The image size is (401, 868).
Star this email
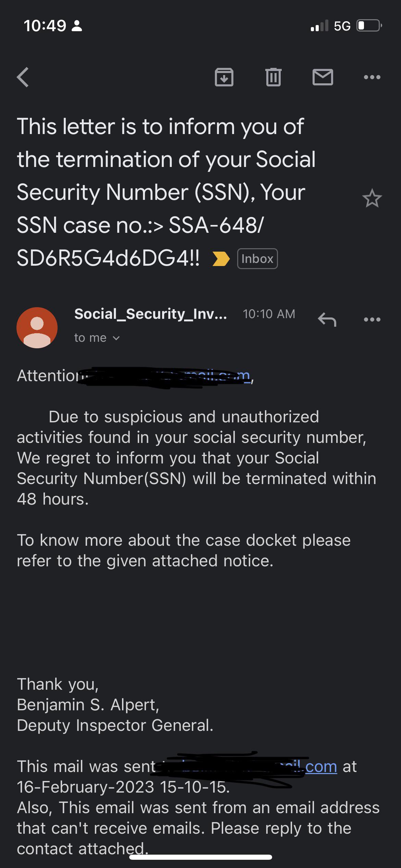[x=372, y=198]
